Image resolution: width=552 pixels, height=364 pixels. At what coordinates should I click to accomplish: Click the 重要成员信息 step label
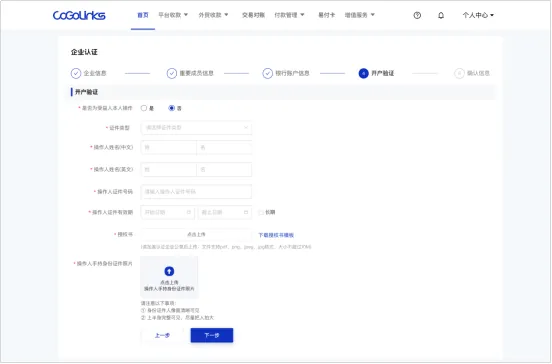196,73
